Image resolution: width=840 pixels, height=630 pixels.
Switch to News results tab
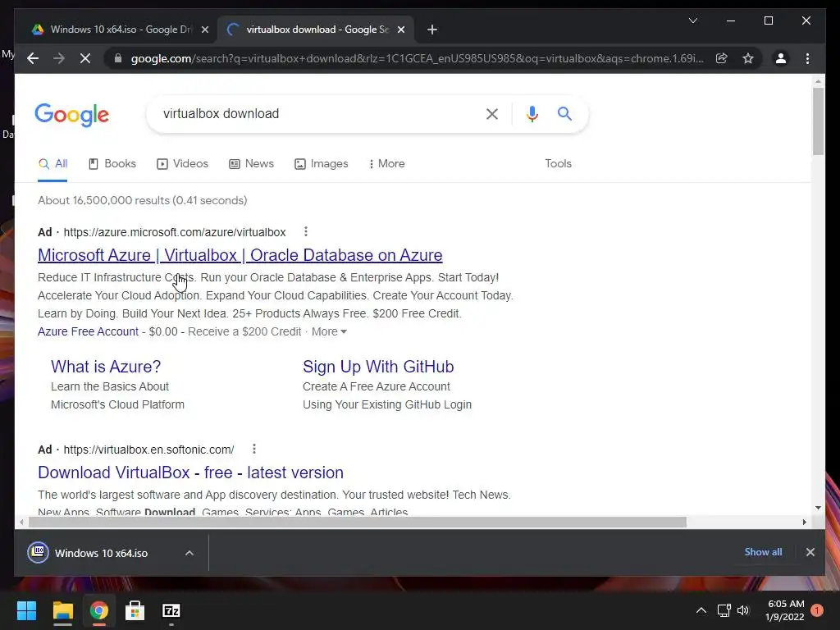coord(251,164)
